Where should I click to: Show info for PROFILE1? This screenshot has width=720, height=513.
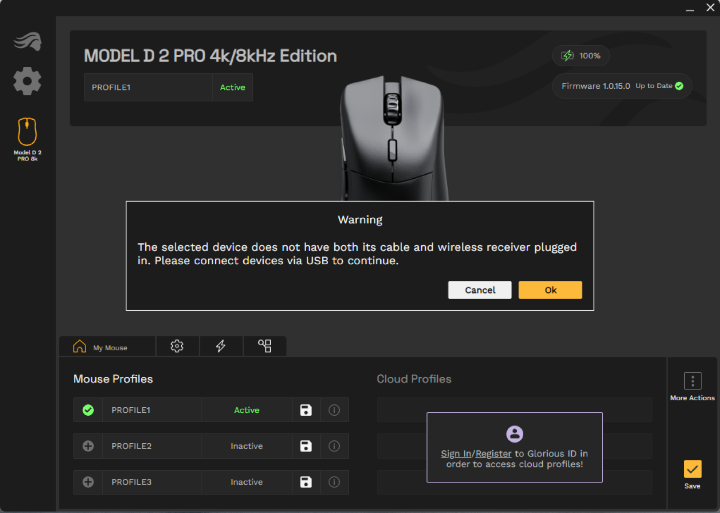click(334, 410)
